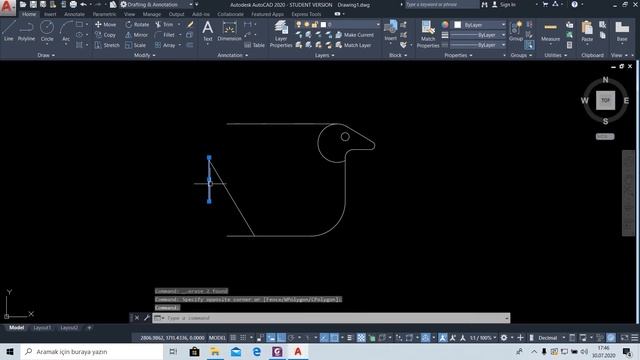Expand the Draw panel
640x360 pixels.
point(46,55)
